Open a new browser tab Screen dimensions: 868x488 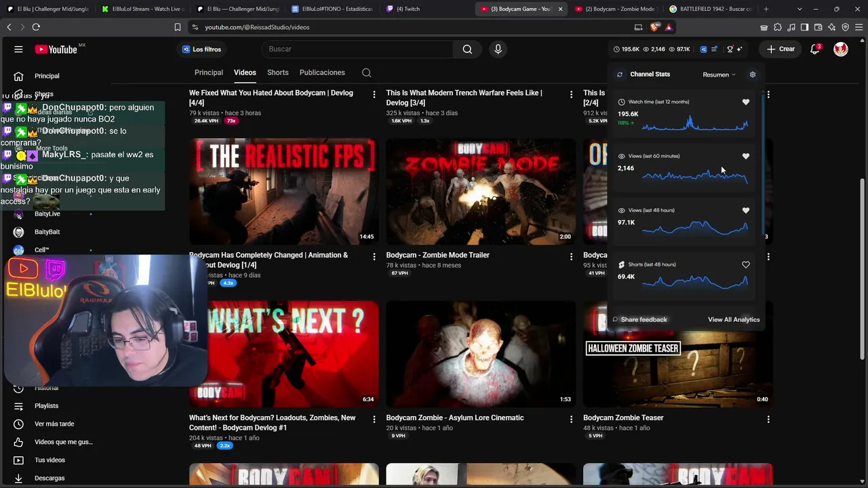(x=766, y=9)
